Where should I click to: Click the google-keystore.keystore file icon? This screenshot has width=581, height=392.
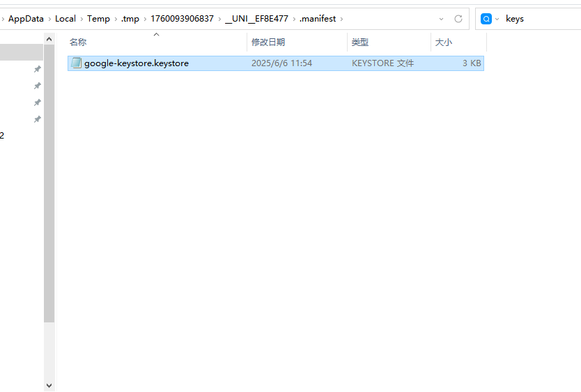tap(76, 63)
